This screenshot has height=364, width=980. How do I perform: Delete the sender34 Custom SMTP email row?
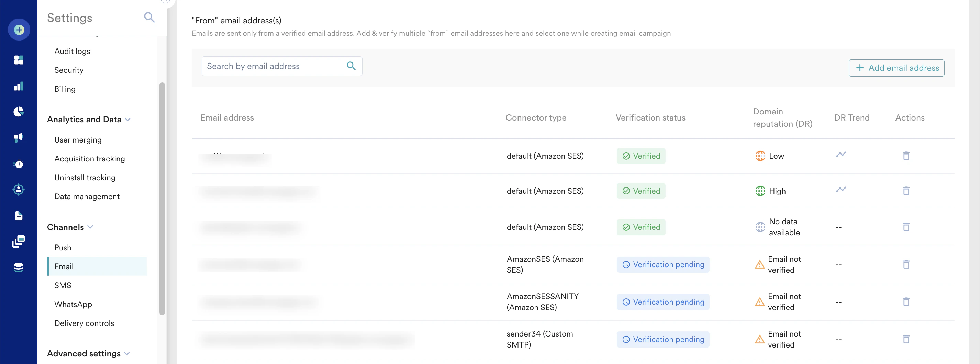click(x=906, y=339)
